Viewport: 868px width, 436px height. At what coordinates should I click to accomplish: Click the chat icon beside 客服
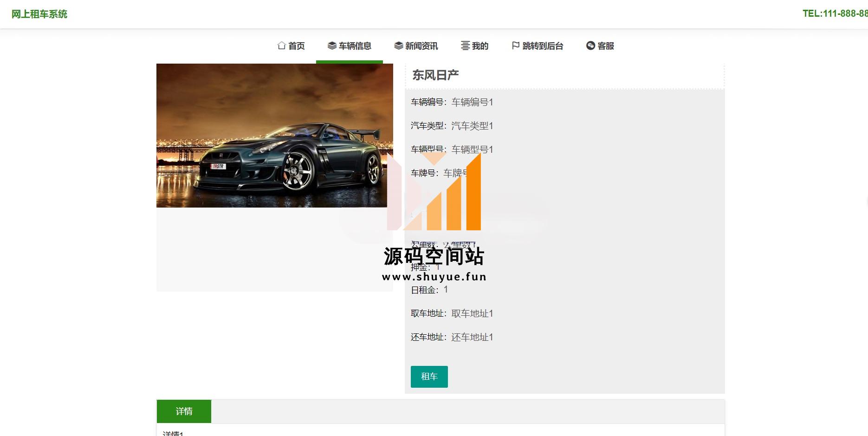[590, 46]
